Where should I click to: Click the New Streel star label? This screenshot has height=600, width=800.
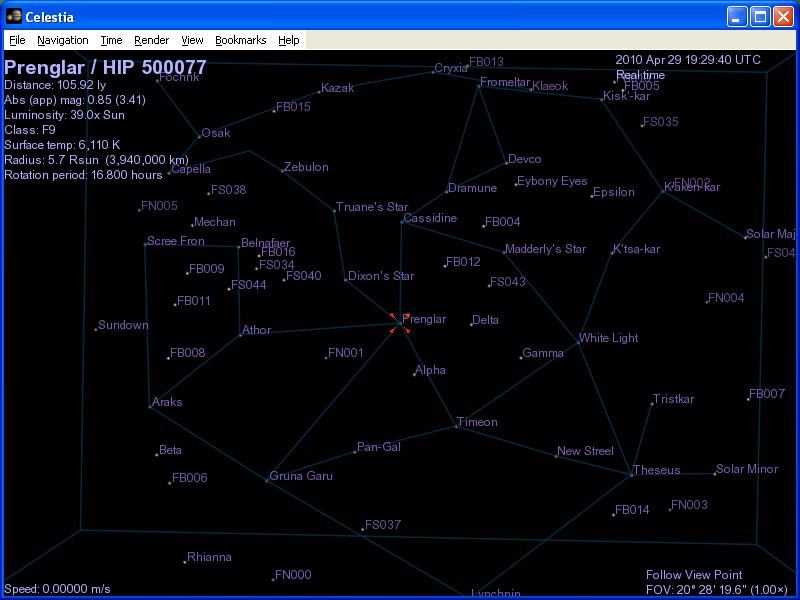[x=585, y=451]
